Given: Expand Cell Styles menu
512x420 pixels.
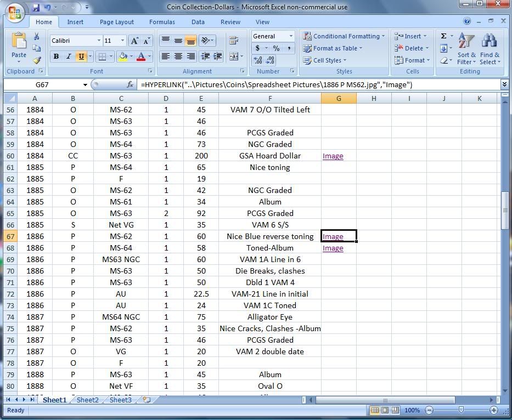Looking at the screenshot, I should pyautogui.click(x=324, y=60).
